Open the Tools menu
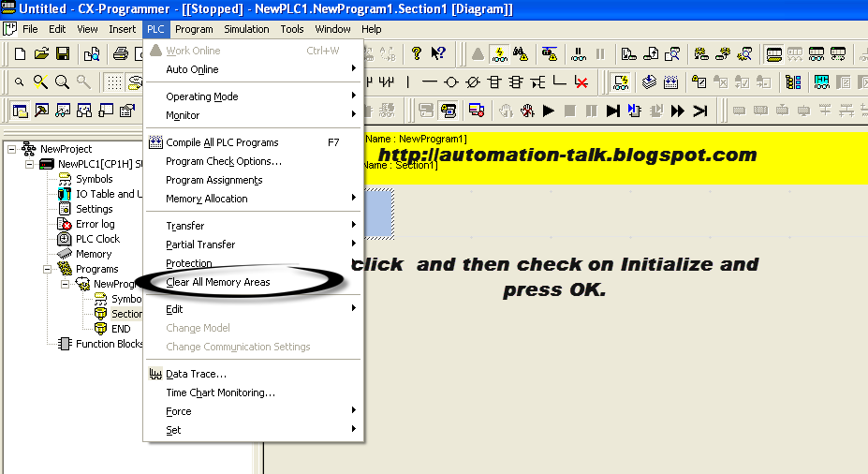 tap(292, 29)
